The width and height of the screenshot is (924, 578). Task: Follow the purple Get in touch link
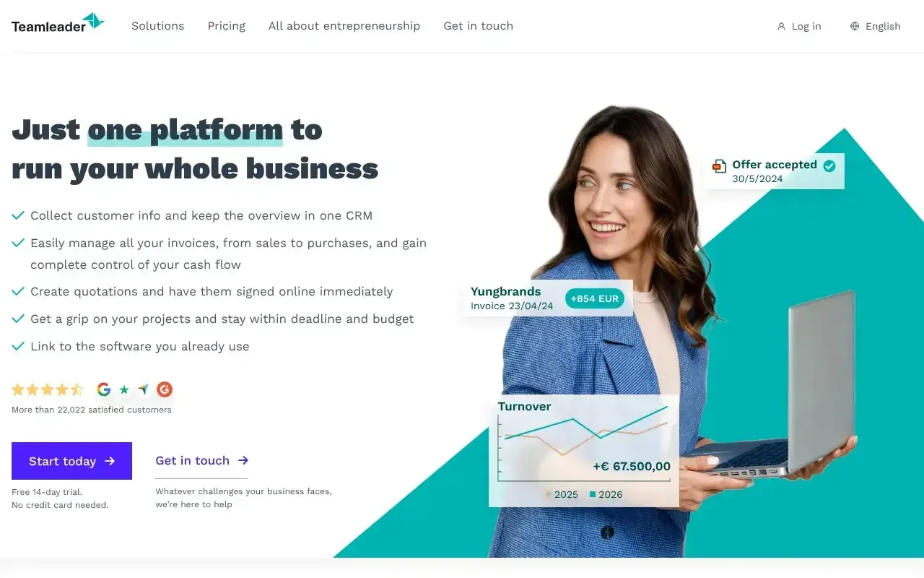pos(201,461)
